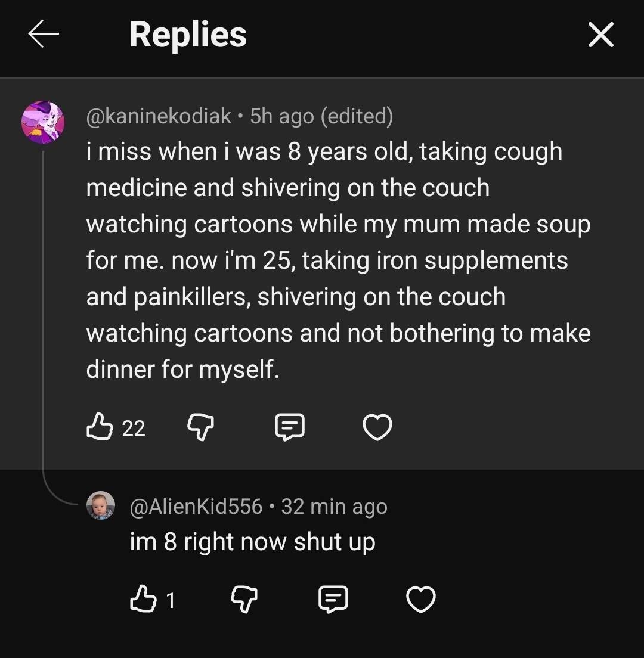Dislike the @AlienKid556 reply
The image size is (644, 658).
coord(244,600)
